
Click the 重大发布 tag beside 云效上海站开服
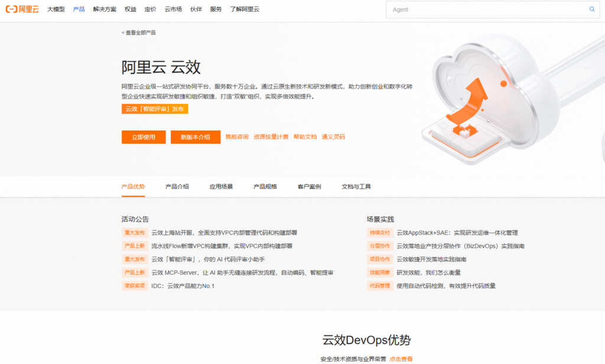click(135, 232)
